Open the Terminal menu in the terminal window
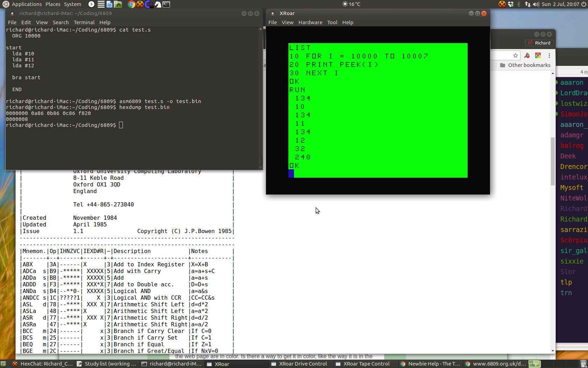 pyautogui.click(x=84, y=22)
